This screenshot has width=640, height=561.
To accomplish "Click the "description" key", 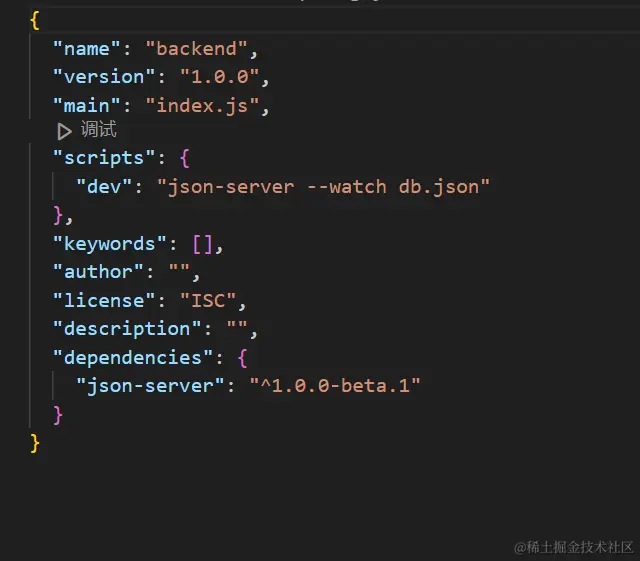I will [127, 329].
